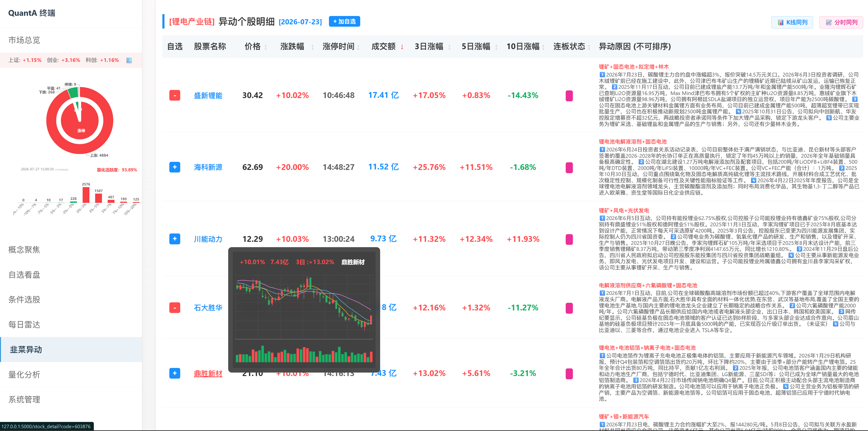
Task: Click 盛新锂能 pink 连板状态 marker
Action: point(569,96)
